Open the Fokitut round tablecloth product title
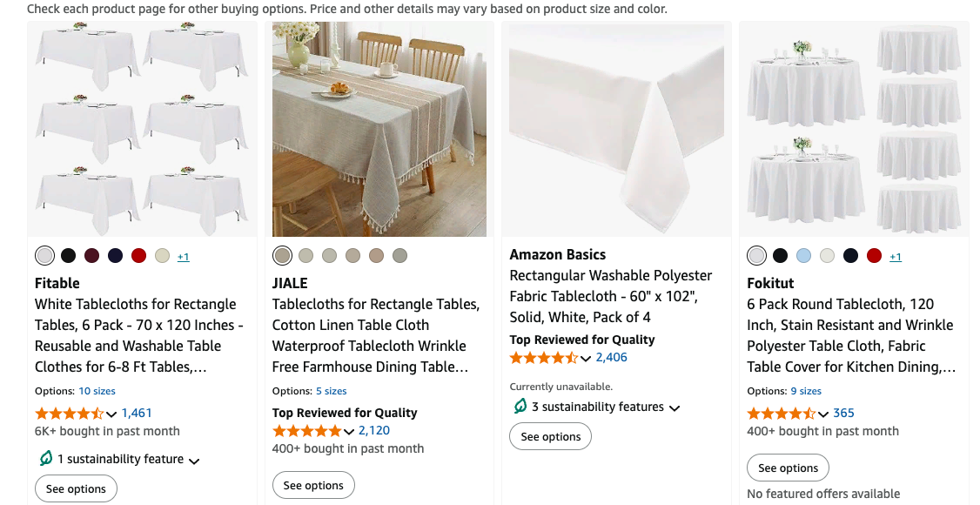This screenshot has height=505, width=980. (x=850, y=335)
